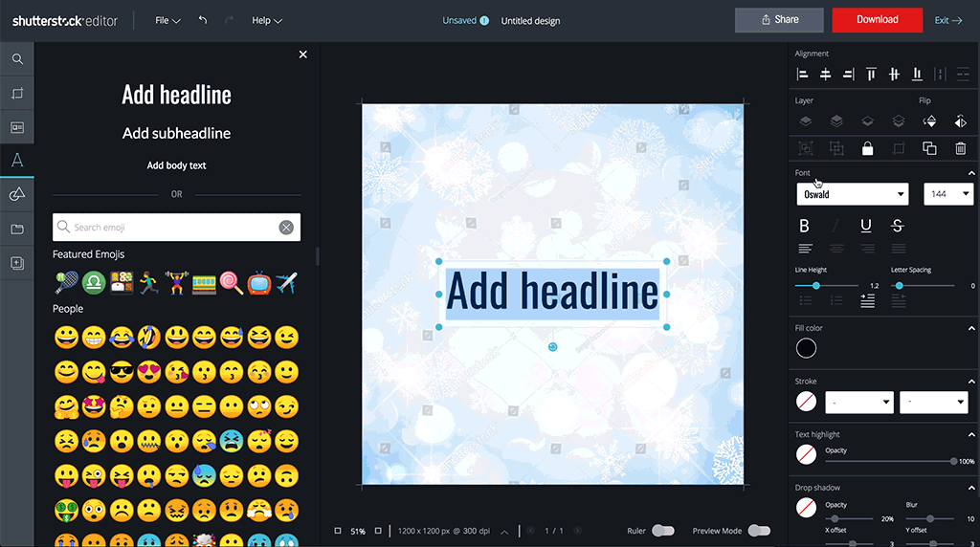This screenshot has width=980, height=547.
Task: Select the crop/canvas size tool in sidebar
Action: click(x=17, y=94)
